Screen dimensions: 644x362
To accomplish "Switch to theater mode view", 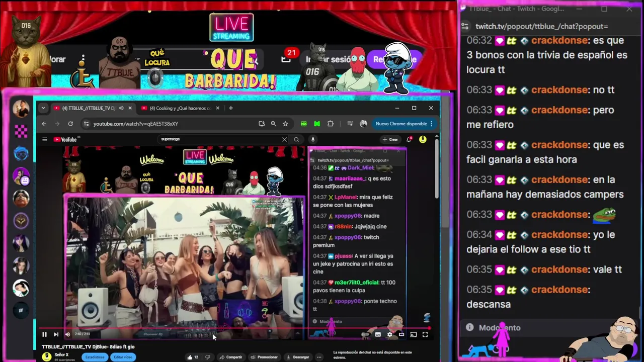I will point(401,334).
